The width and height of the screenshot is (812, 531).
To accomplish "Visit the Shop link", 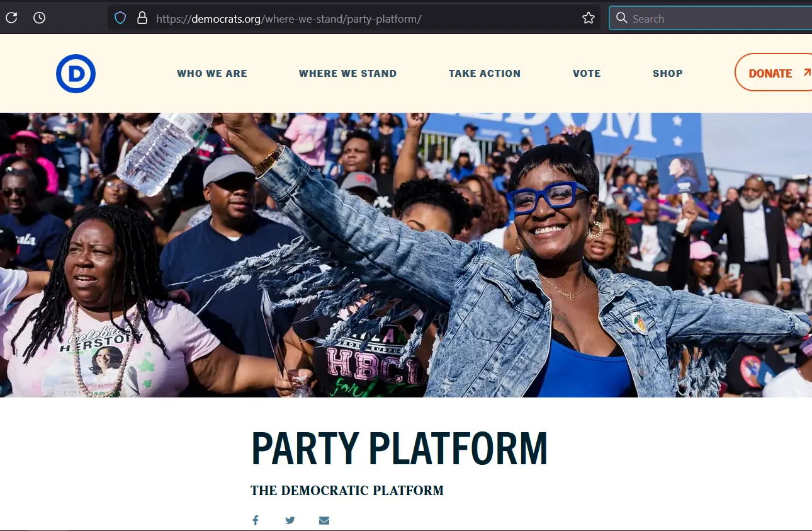I will pos(668,74).
